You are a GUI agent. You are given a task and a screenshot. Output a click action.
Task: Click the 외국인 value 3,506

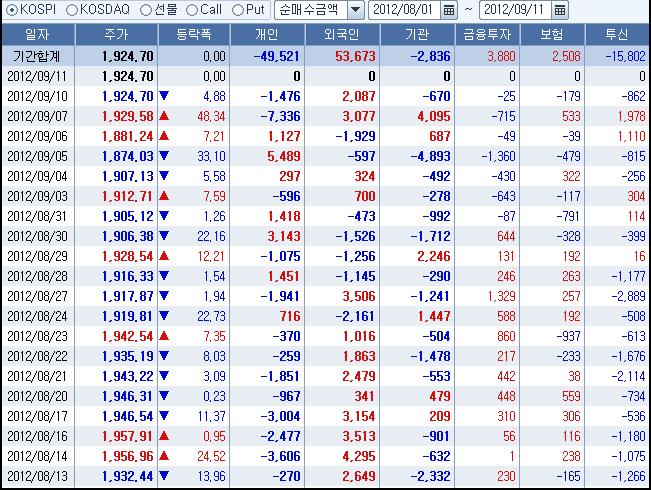coord(359,296)
